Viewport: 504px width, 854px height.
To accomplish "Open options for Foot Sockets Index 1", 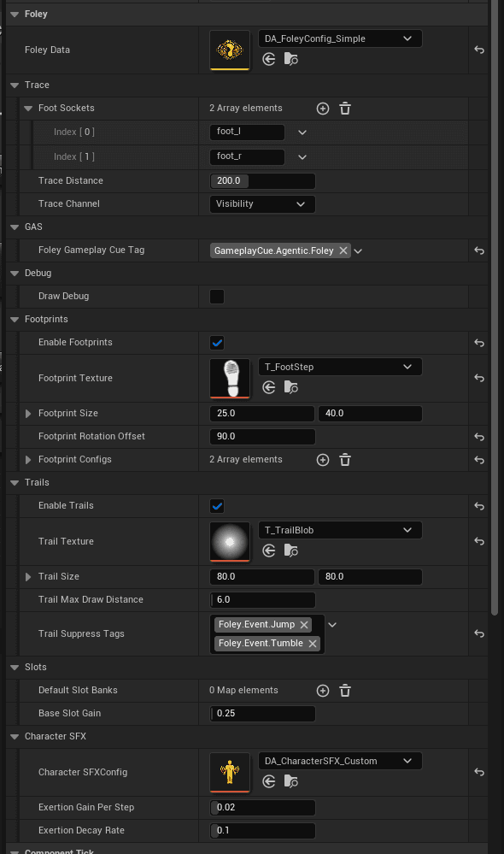I will tap(302, 156).
